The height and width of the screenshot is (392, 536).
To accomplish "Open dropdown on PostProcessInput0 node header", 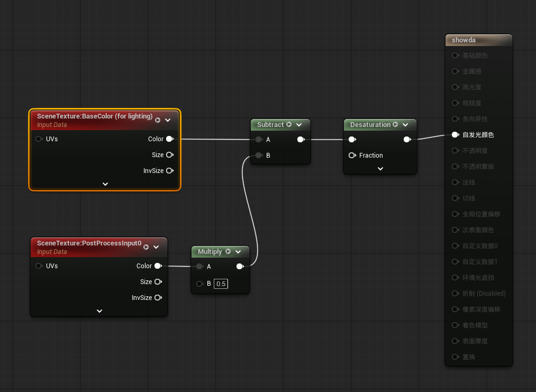I will (x=156, y=247).
